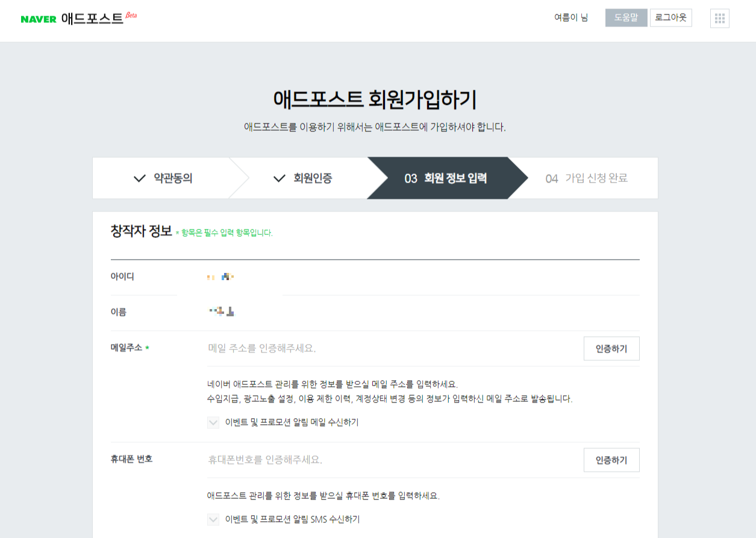This screenshot has width=756, height=538.
Task: Click 인증하기 button for 휴대폰 번호
Action: pos(611,460)
